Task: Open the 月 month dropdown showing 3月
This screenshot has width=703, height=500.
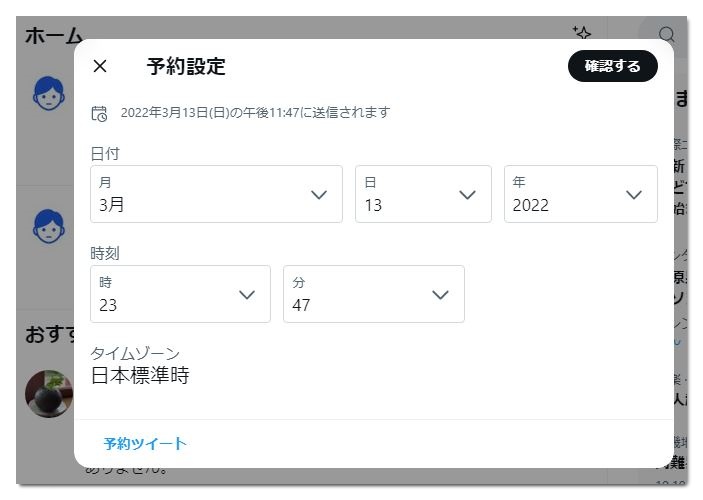Action: tap(216, 194)
